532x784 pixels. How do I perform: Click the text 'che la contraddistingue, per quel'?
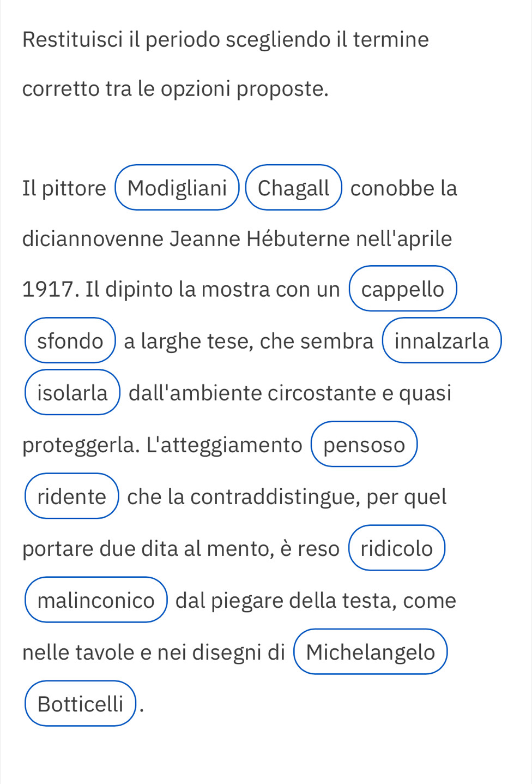[287, 496]
